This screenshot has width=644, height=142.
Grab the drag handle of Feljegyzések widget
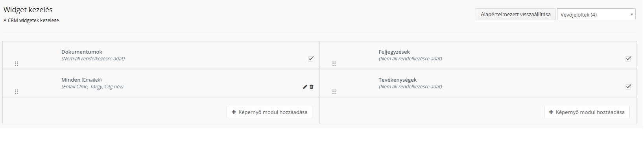click(334, 64)
